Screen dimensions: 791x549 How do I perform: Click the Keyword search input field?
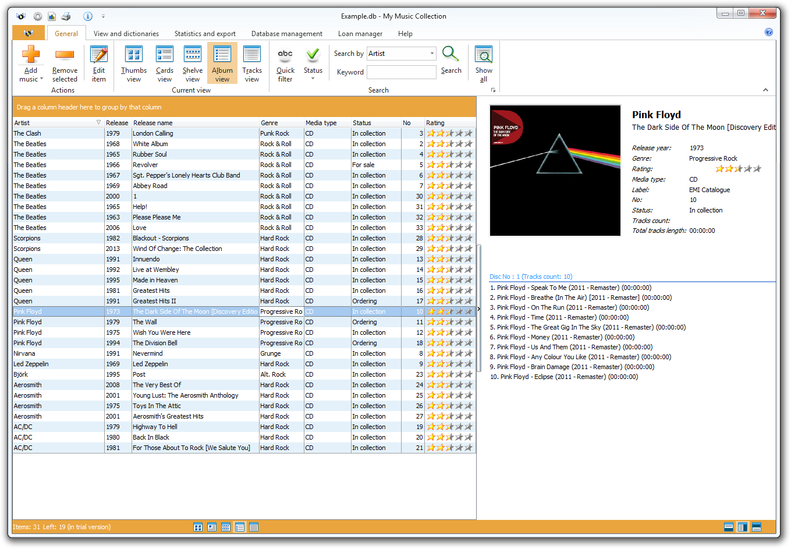[x=401, y=72]
